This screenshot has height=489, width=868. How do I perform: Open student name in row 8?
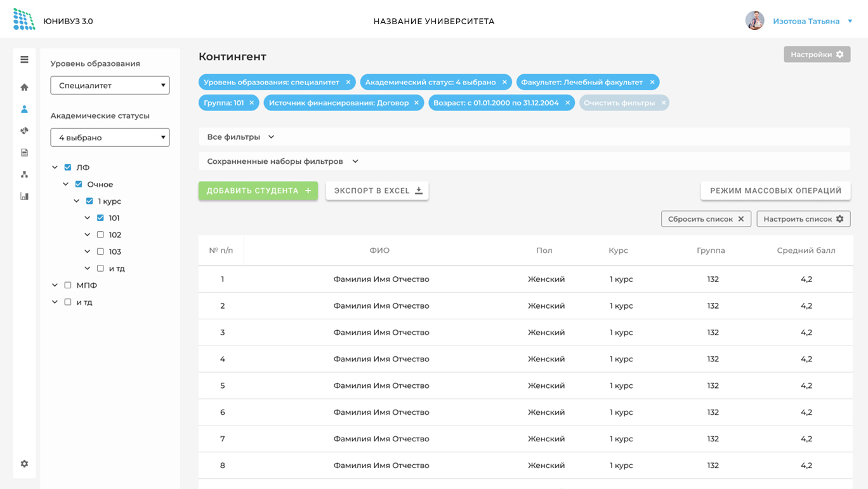(381, 466)
